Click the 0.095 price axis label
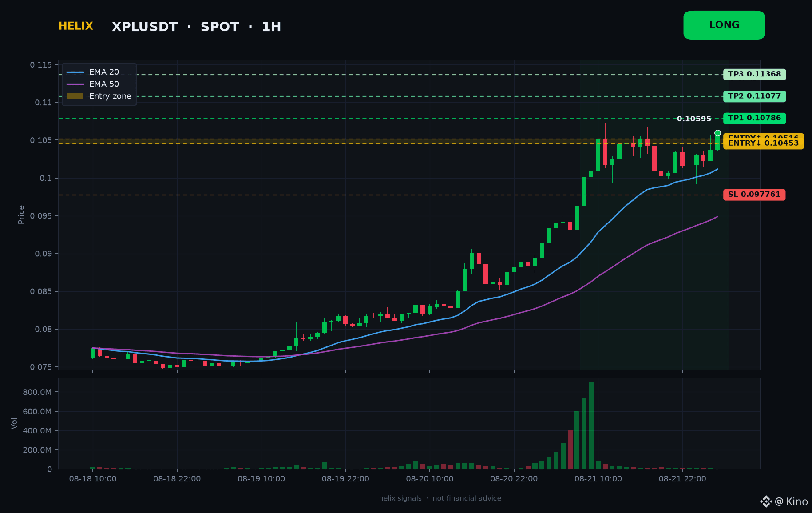812x513 pixels. click(41, 216)
